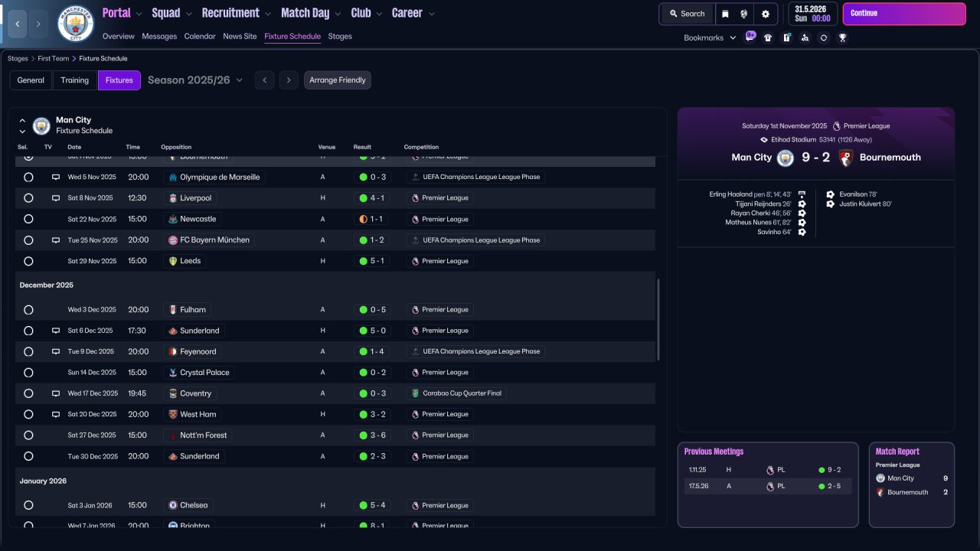980x551 pixels.
Task: Click Bournemouth crest in the match header panel
Action: coord(846,158)
